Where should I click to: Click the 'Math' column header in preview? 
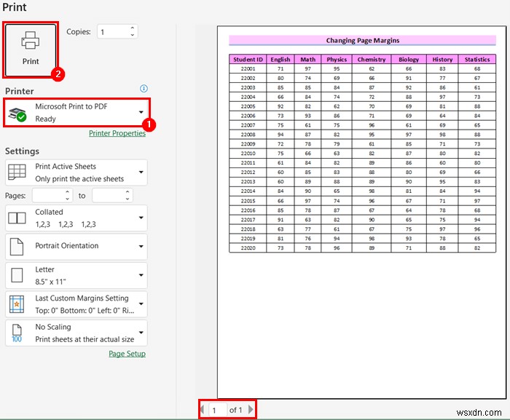pyautogui.click(x=307, y=60)
